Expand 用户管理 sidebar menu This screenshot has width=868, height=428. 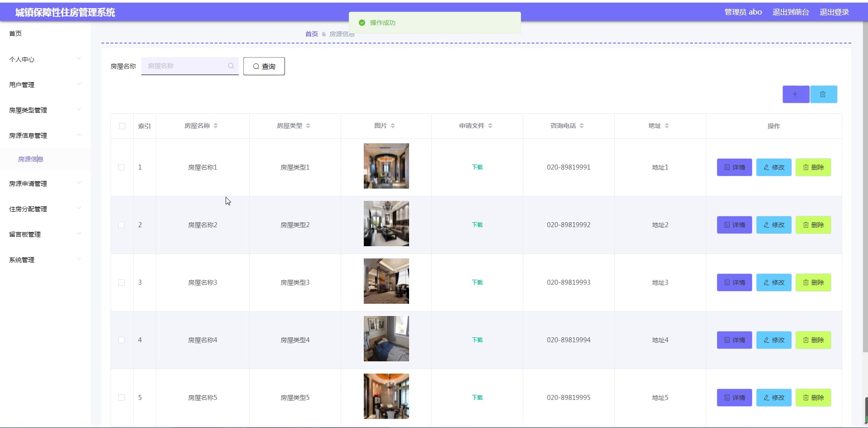point(45,85)
